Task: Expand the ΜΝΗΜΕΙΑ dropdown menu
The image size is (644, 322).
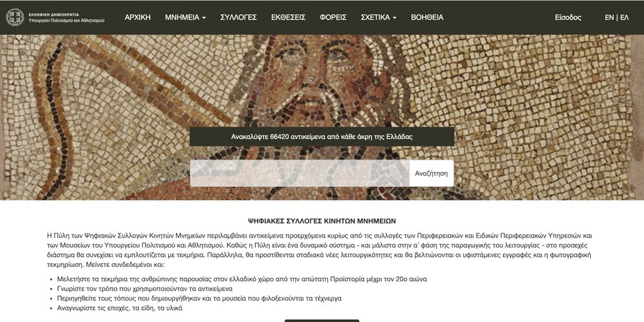Action: coord(185,18)
